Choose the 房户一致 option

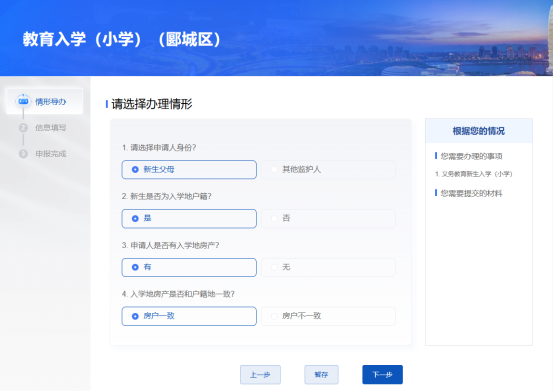189,316
